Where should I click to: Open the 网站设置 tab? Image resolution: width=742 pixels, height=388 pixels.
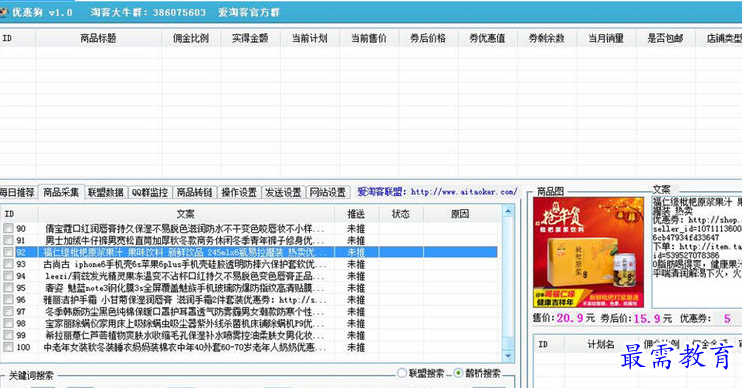[x=328, y=192]
